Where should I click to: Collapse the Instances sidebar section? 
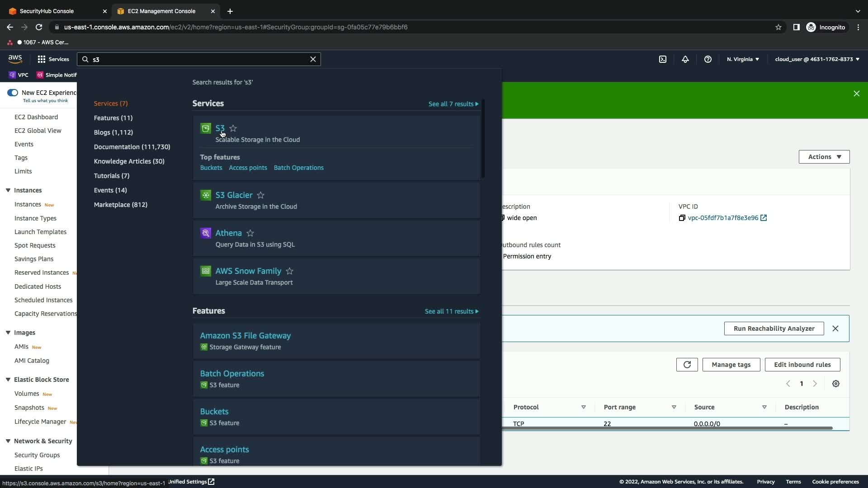click(x=8, y=190)
